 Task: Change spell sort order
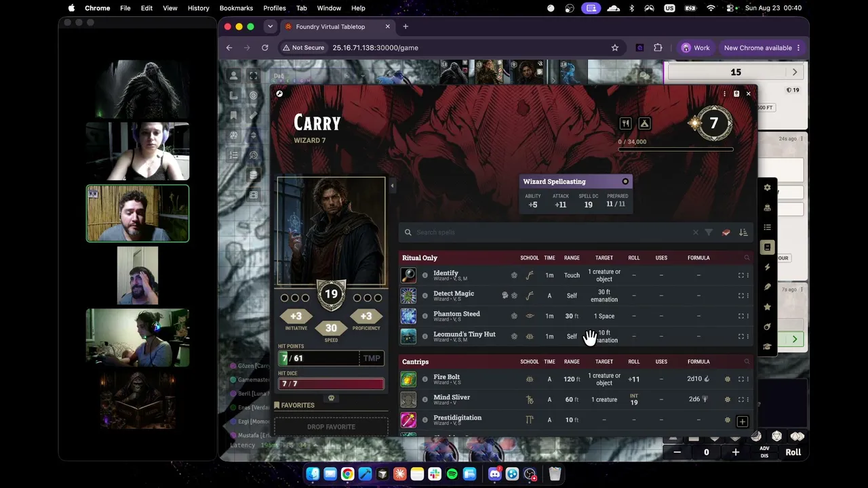(x=743, y=232)
